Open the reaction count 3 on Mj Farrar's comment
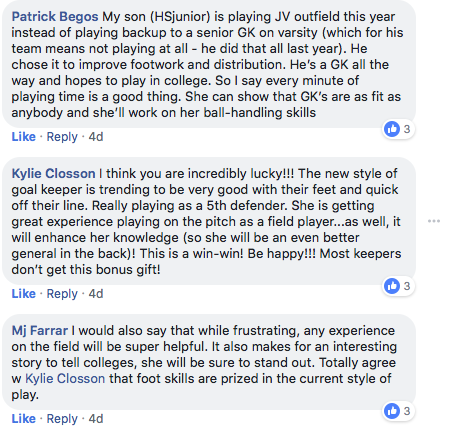452x435 pixels. coord(407,411)
